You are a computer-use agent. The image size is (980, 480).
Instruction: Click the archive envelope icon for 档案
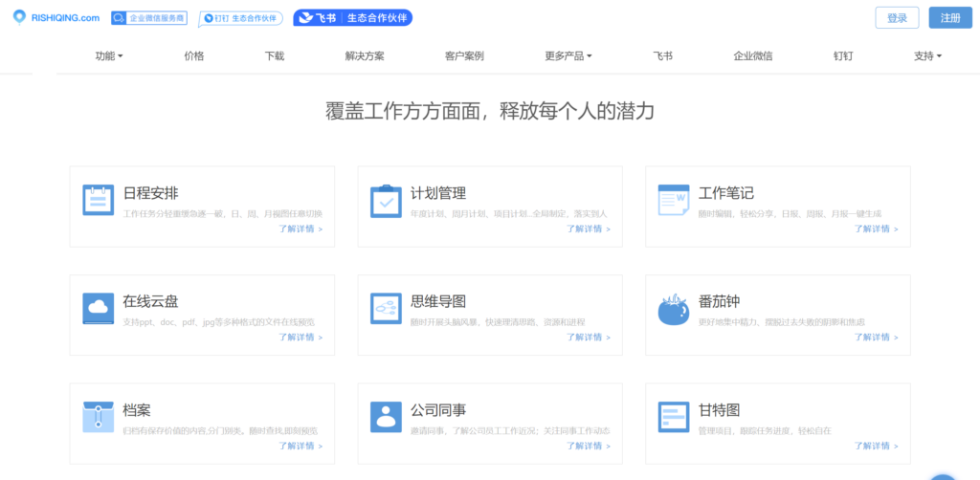pos(98,417)
